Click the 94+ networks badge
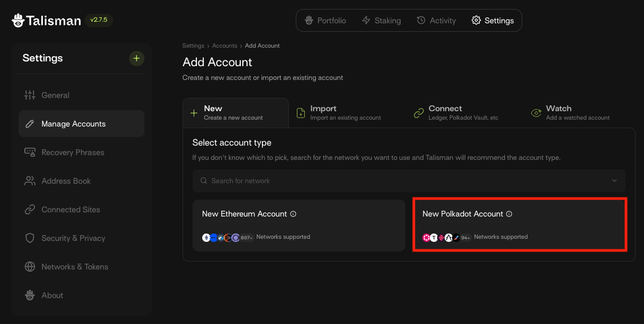Screen dimensions: 644x324 [x=466, y=238]
